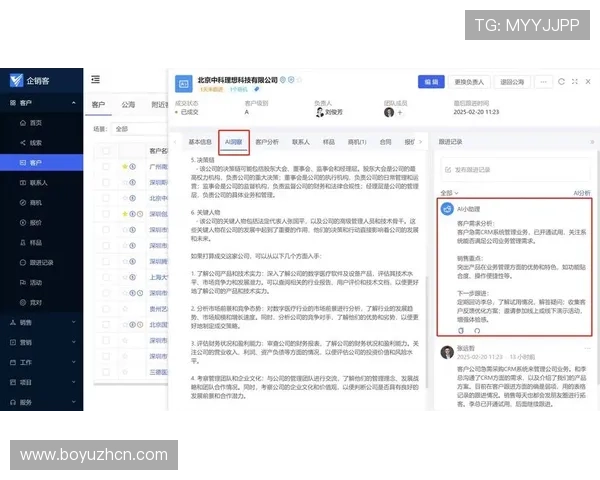Click the refresh icon in detail header
The image size is (600, 480).
[561, 82]
